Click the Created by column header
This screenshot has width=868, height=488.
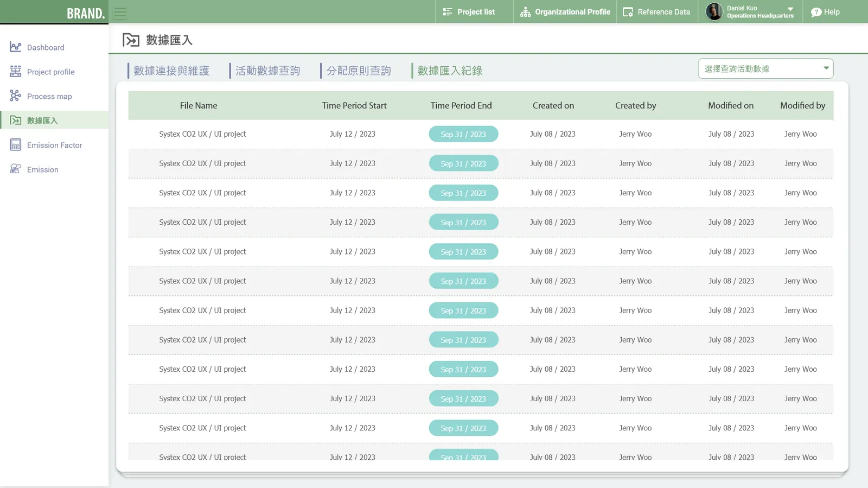point(636,105)
